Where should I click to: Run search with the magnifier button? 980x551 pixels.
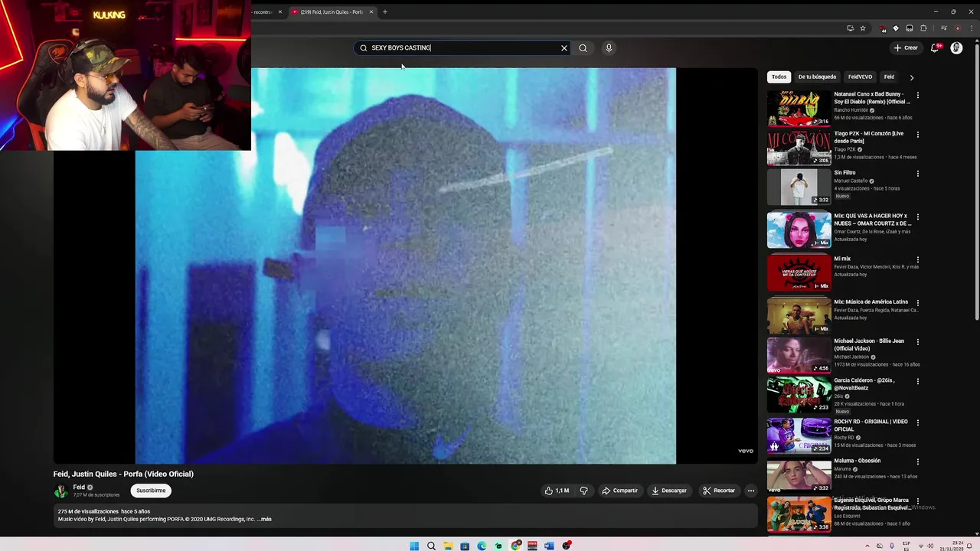click(x=583, y=47)
